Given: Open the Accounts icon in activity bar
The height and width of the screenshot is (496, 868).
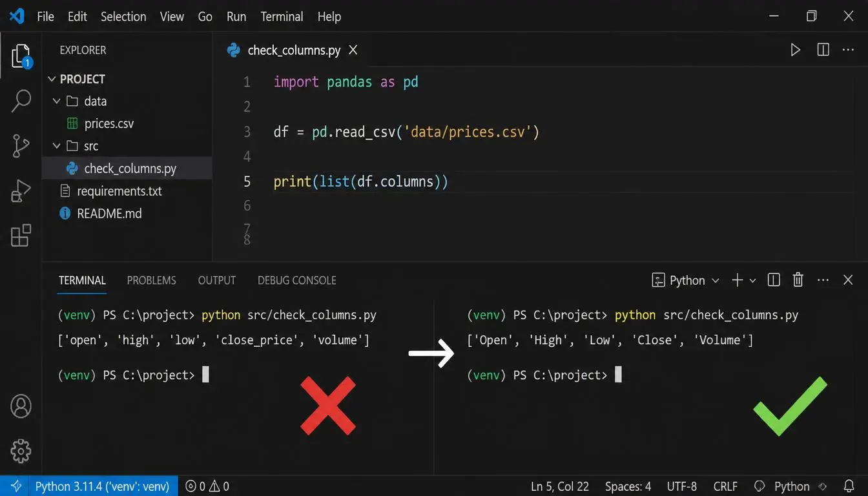Looking at the screenshot, I should (x=21, y=406).
